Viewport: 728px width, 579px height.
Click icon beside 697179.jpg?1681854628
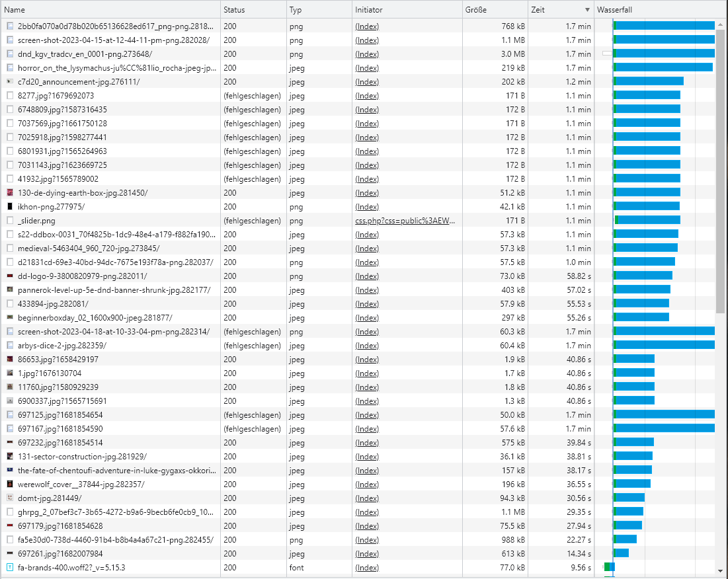(x=10, y=526)
